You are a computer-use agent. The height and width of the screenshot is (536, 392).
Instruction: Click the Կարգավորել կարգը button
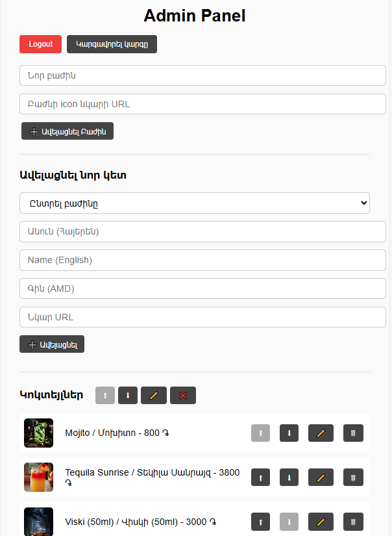(112, 44)
